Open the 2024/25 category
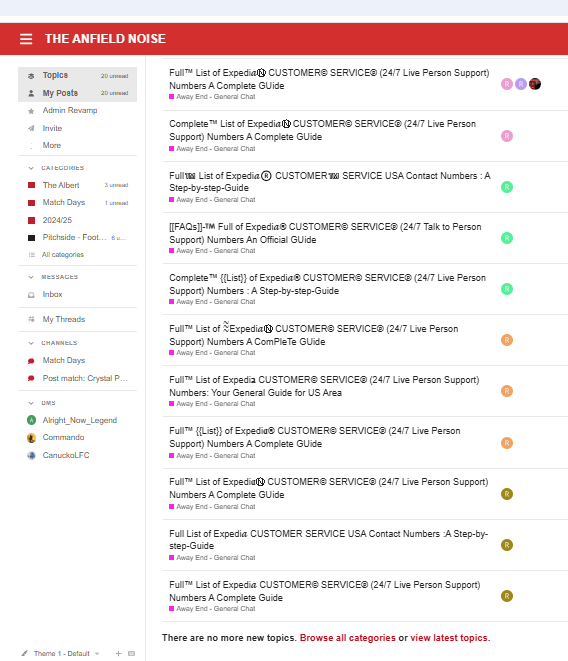The image size is (568, 661). [57, 220]
